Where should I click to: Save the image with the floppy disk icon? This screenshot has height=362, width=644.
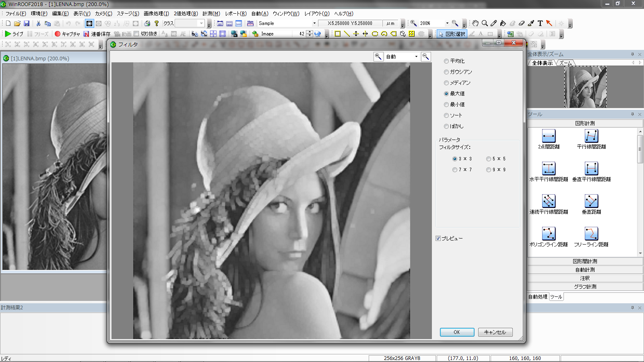[x=27, y=23]
